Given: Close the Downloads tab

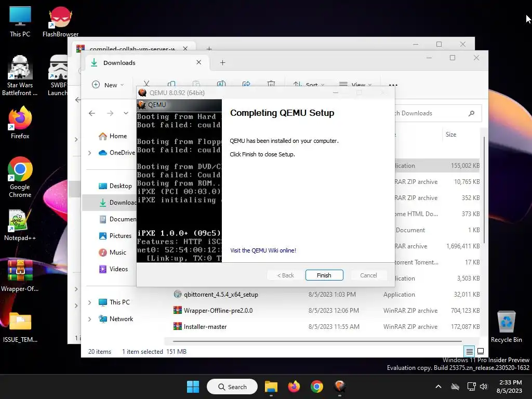Looking at the screenshot, I should [x=199, y=62].
